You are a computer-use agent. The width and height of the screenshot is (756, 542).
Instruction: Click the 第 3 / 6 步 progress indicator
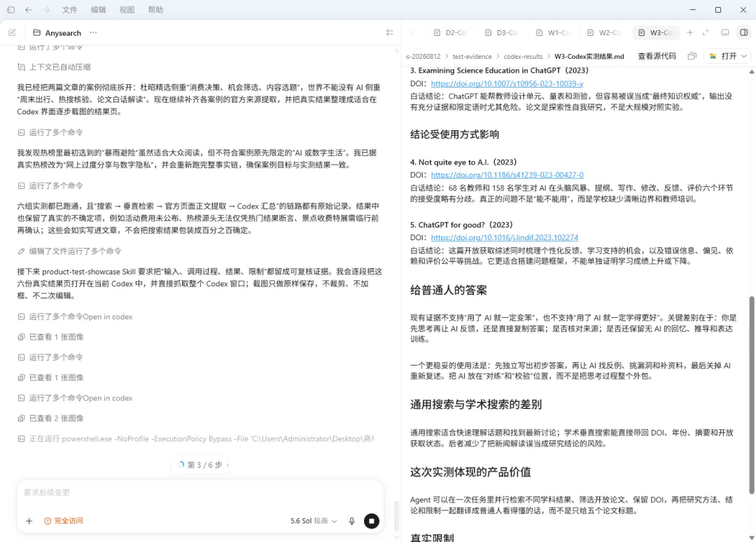pos(200,465)
